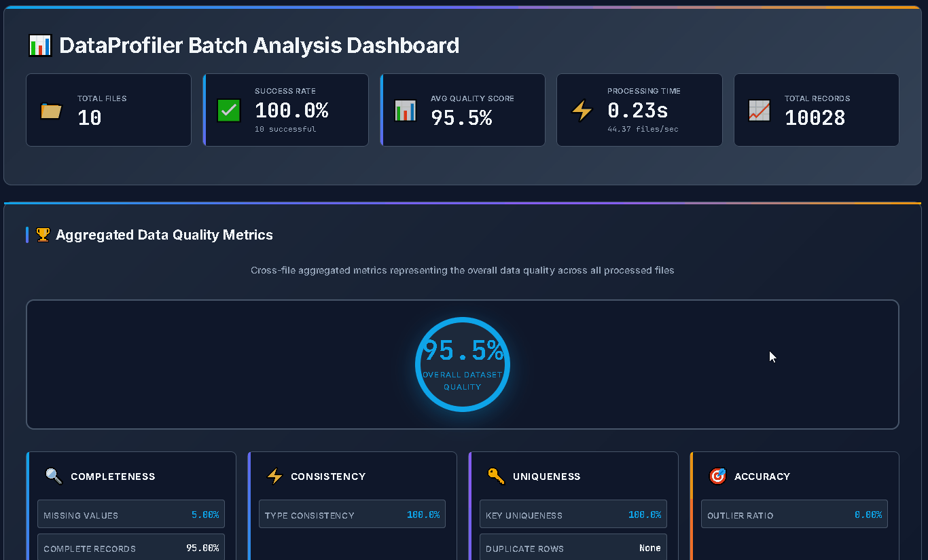Click the Outlier Ratio row on Accuracy panel
Viewport: 928px width, 560px height.
point(793,514)
